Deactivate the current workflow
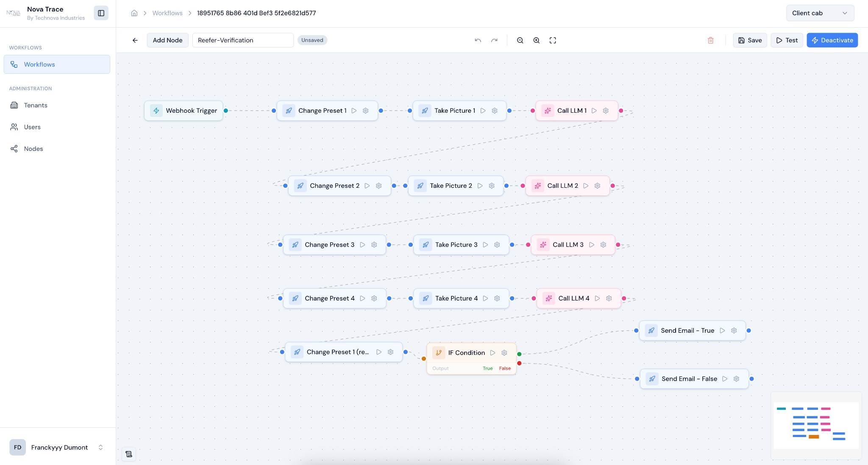868x465 pixels. coord(832,40)
